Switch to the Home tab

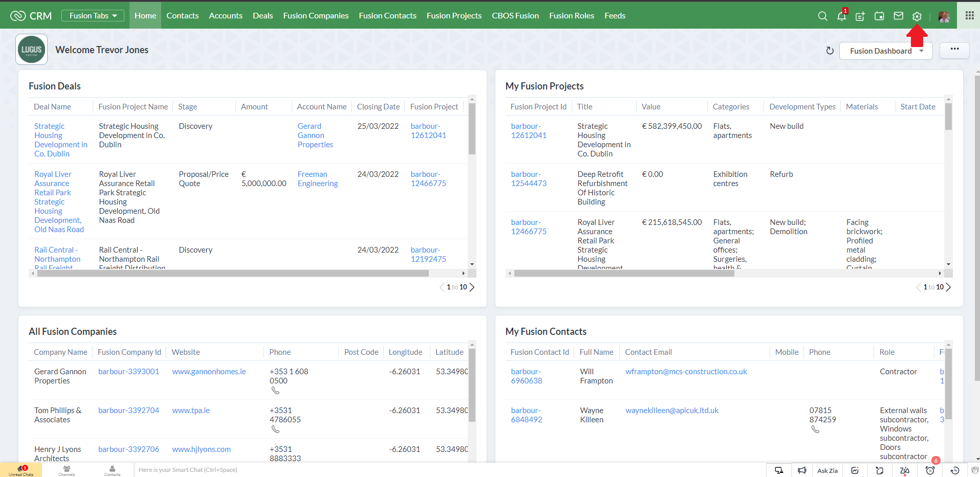pos(145,16)
